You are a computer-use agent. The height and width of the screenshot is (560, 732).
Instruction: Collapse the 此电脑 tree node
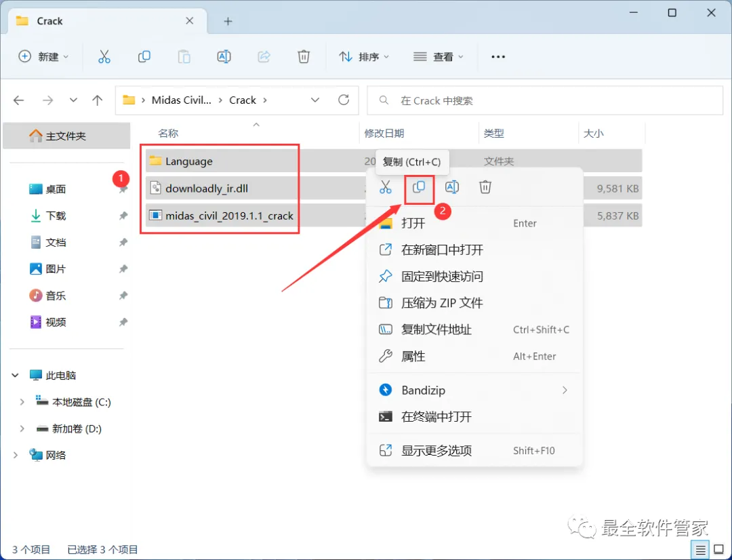tap(15, 375)
